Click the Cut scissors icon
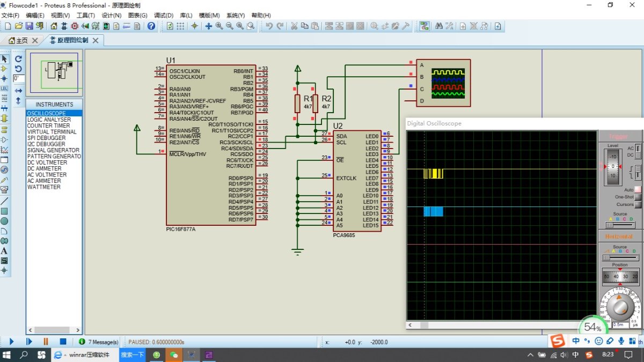The height and width of the screenshot is (362, 644). (x=294, y=26)
